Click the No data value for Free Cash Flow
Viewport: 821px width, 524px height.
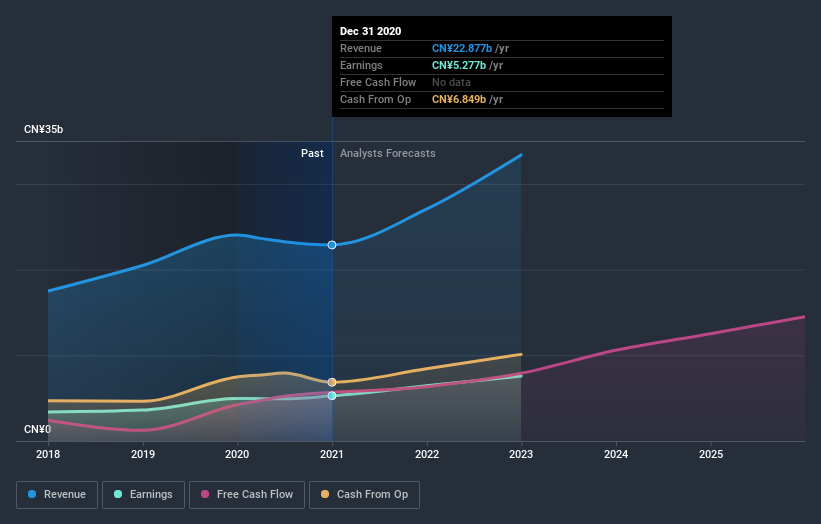tap(451, 82)
